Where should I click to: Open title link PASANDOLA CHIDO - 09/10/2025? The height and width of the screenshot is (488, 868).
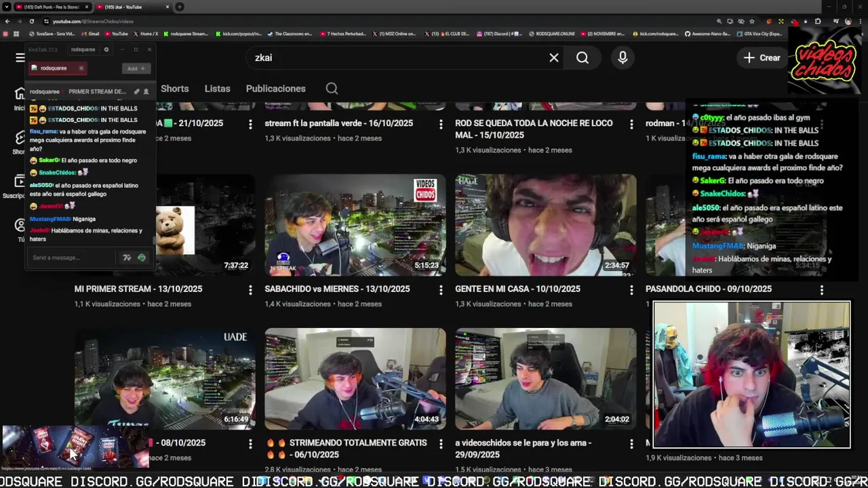click(709, 289)
